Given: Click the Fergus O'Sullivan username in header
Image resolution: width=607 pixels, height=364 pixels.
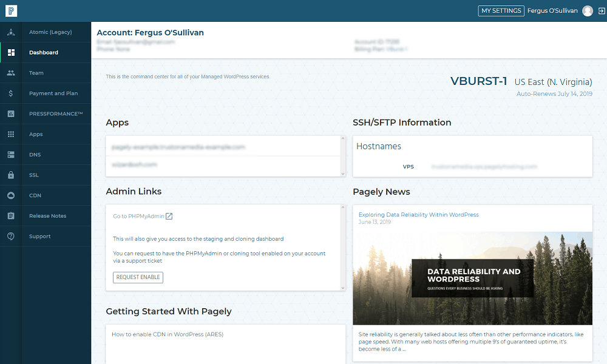Looking at the screenshot, I should pyautogui.click(x=552, y=11).
